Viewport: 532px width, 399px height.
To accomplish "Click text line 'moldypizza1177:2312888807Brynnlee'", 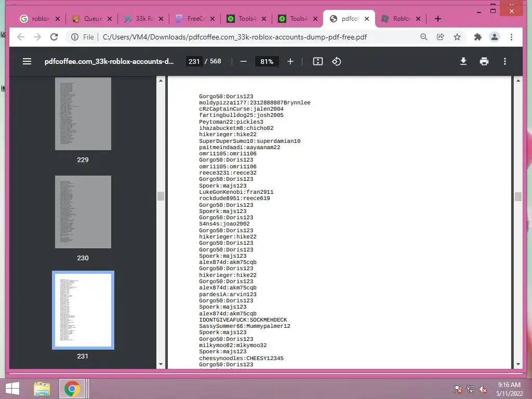I will 255,103.
